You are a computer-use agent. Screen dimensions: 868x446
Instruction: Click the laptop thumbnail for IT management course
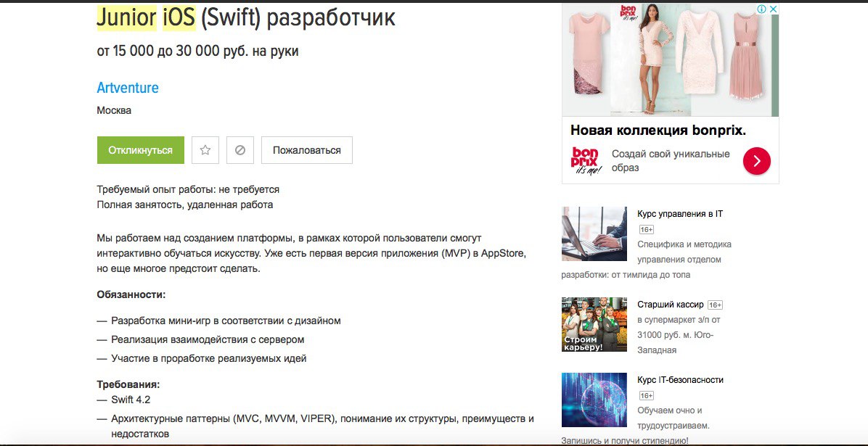click(x=594, y=234)
